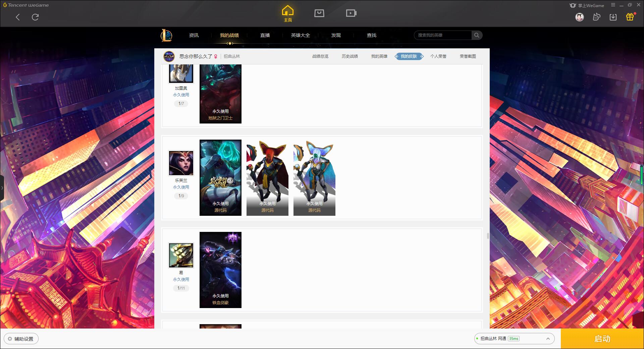Open the 铁血剑豪 skin card
The width and height of the screenshot is (644, 349).
220,270
